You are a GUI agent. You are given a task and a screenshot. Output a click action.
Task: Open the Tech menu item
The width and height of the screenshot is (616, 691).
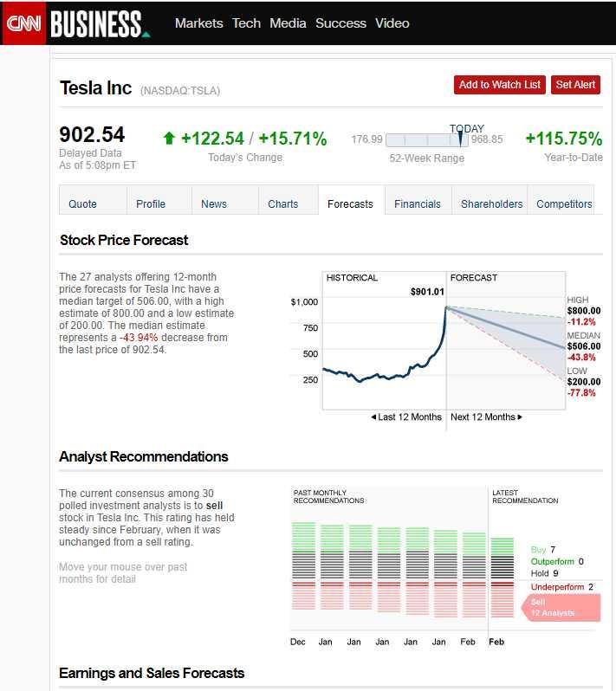pyautogui.click(x=246, y=23)
